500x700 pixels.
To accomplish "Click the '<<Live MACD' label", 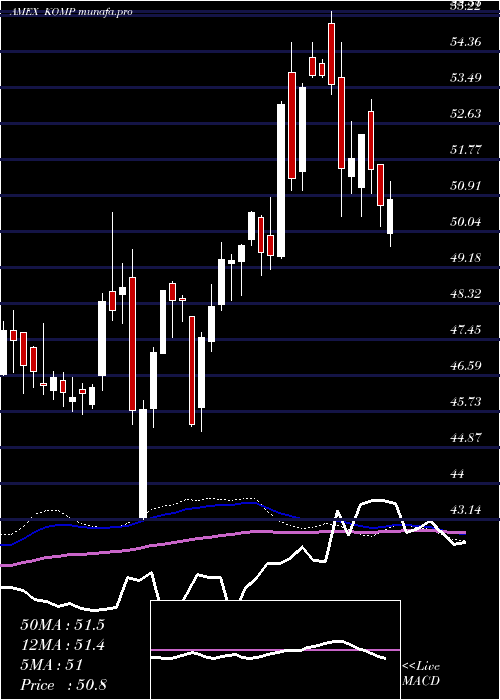I will point(421,673).
